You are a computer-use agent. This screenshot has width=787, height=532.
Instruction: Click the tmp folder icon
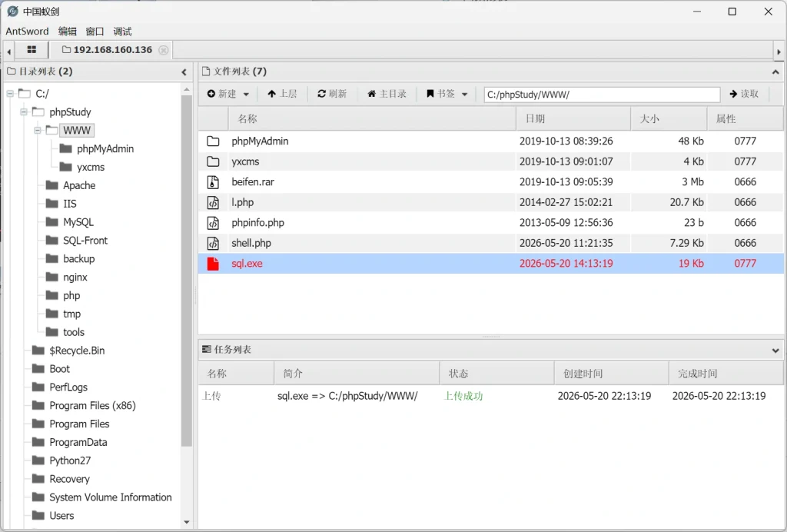(51, 313)
